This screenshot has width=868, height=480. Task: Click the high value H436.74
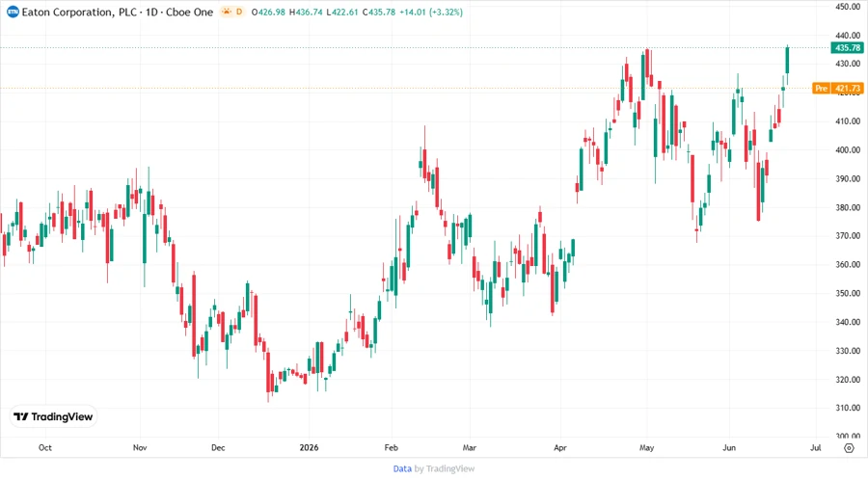pyautogui.click(x=306, y=13)
